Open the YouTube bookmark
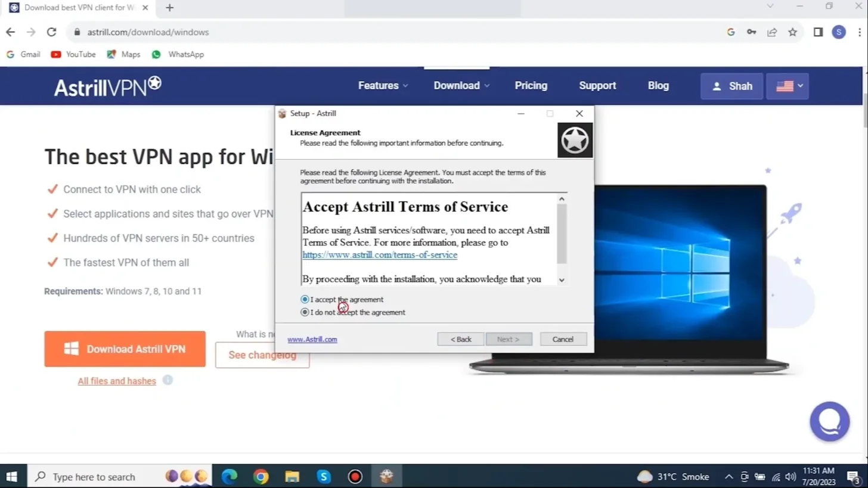Image resolution: width=868 pixels, height=488 pixels. tap(73, 54)
